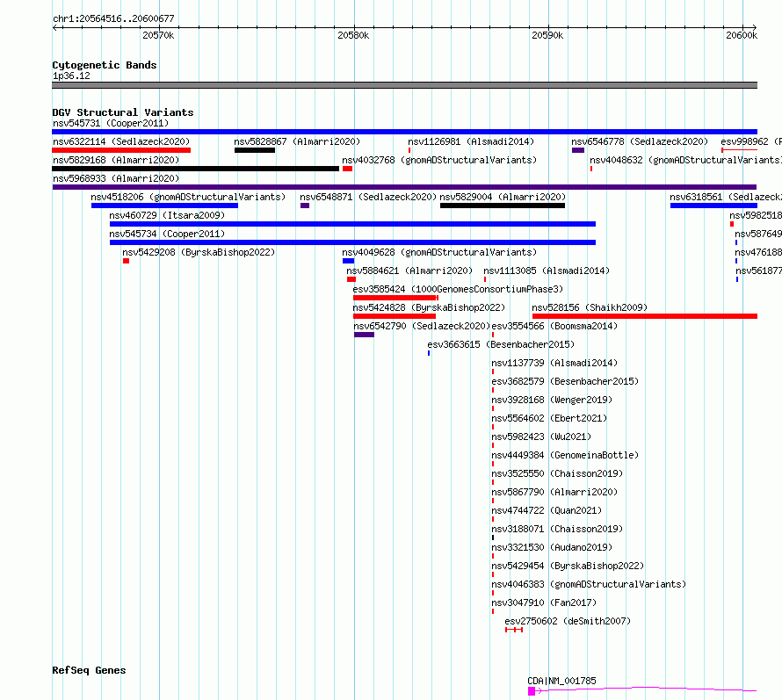This screenshot has width=782, height=700.
Task: Select the nsv6322114 (Sedlazeck2020) red bar
Action: click(x=121, y=150)
